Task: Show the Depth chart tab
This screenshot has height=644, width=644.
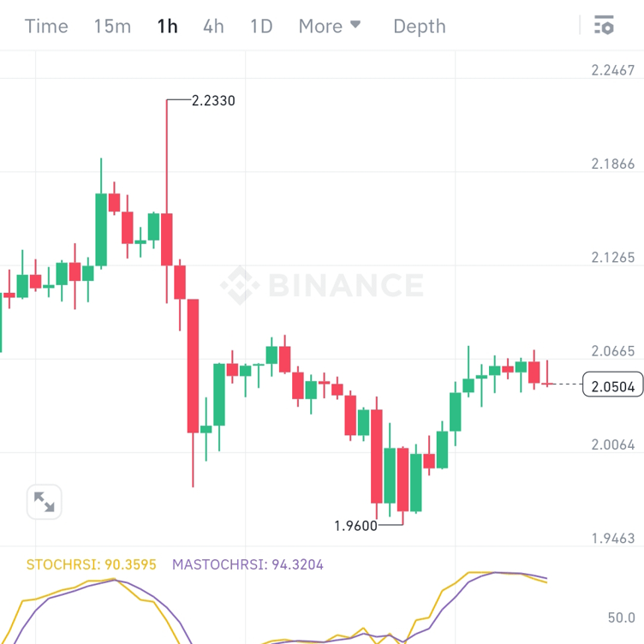Action: 420,26
